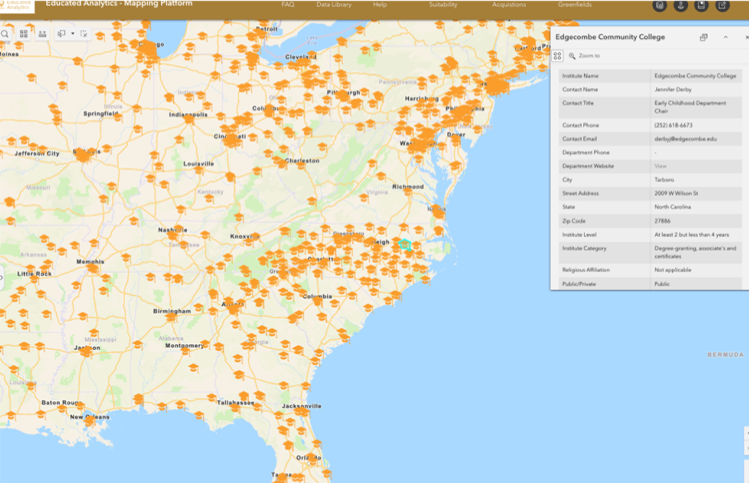Click the first round header icon
This screenshot has width=749, height=483.
(660, 6)
